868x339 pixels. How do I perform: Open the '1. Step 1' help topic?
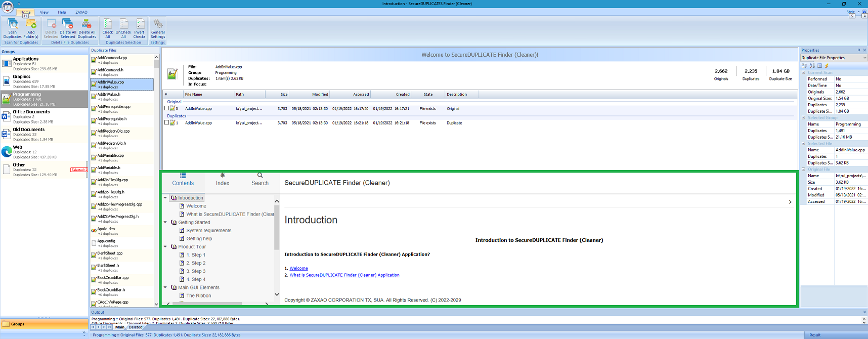tap(196, 255)
